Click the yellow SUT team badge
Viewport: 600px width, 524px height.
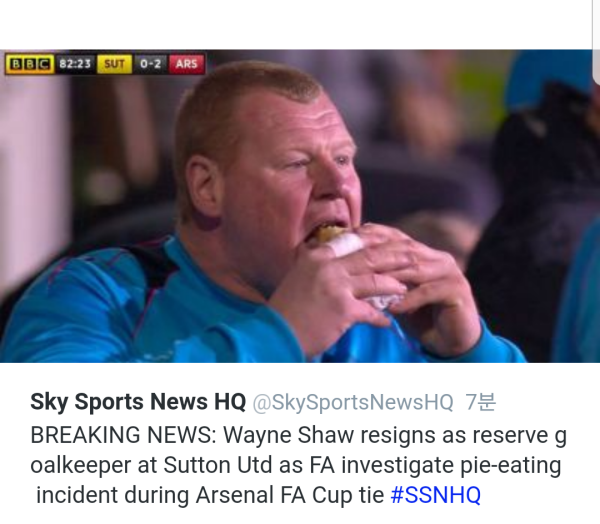[x=114, y=64]
